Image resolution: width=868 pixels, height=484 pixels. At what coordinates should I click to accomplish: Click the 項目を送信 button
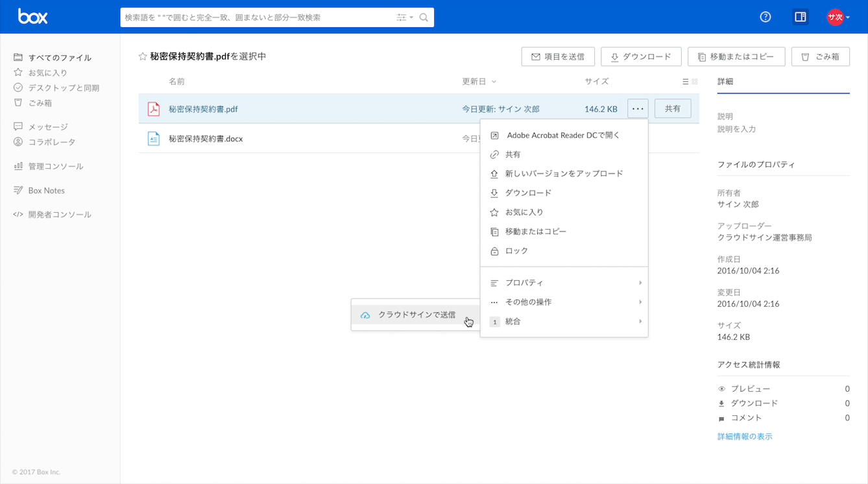coord(557,57)
